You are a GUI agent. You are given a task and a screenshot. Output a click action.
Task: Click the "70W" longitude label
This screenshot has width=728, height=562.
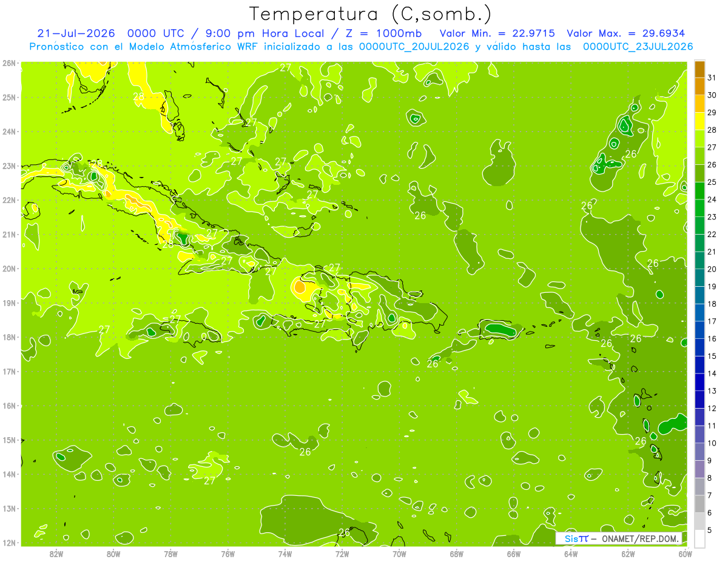coord(399,554)
